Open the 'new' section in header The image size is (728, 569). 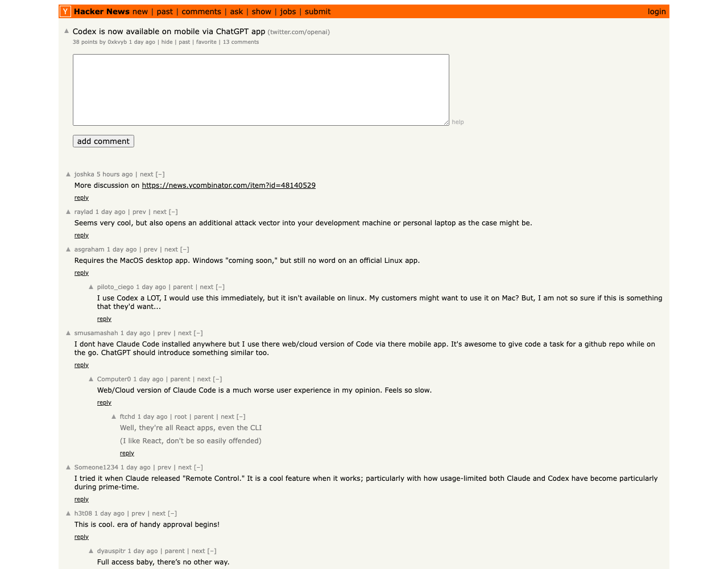click(140, 11)
